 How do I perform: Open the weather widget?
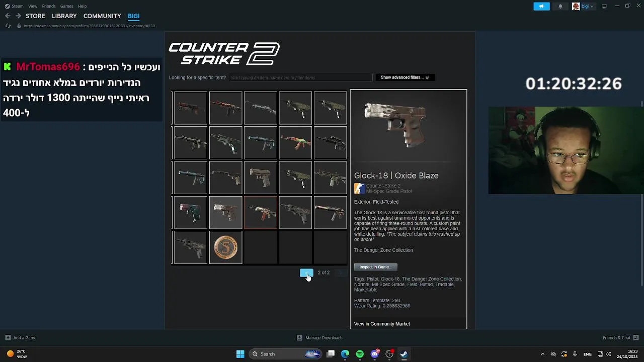click(x=16, y=354)
